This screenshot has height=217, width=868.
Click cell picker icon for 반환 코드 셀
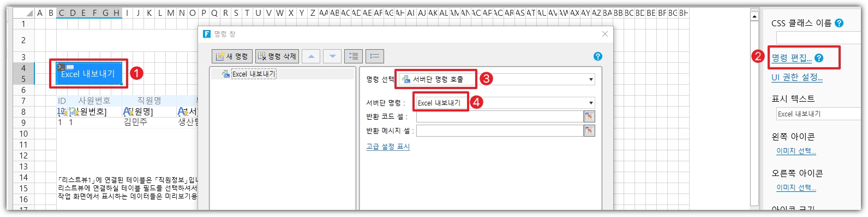coord(589,116)
